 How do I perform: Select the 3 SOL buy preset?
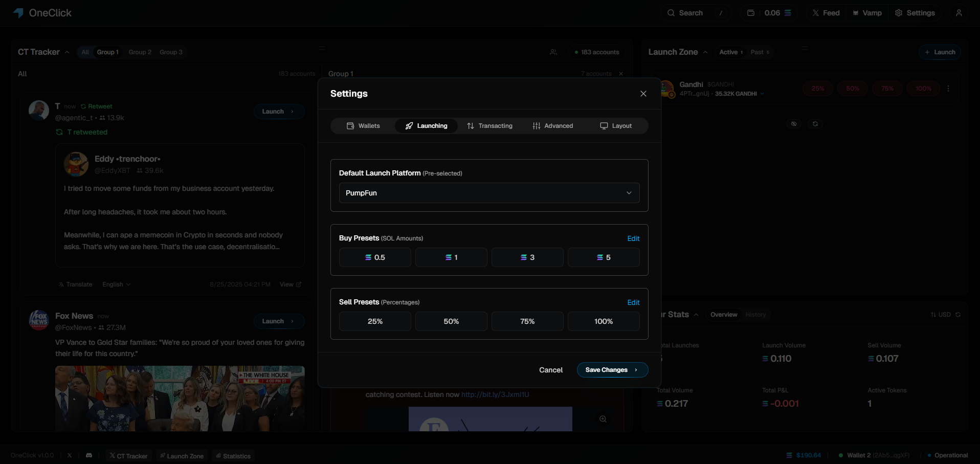pos(527,257)
